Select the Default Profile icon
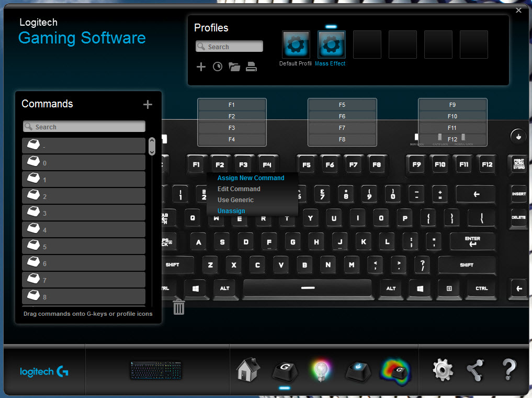This screenshot has height=398, width=532. pos(296,45)
